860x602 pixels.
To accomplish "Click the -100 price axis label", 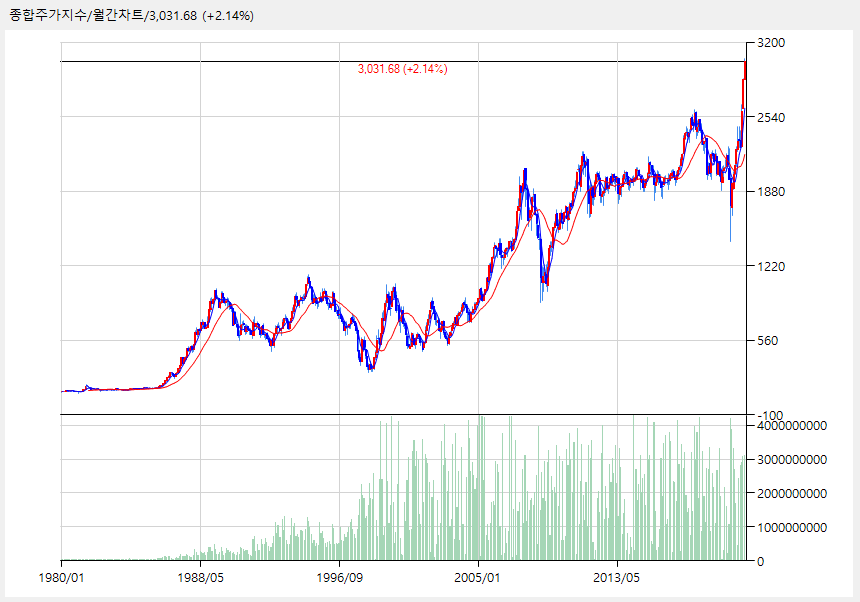I will pos(769,415).
